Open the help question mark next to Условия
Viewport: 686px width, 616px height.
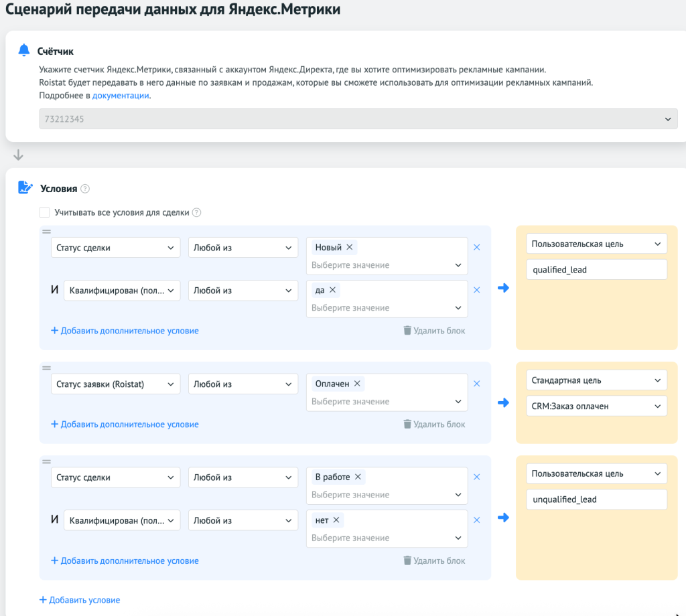(84, 188)
